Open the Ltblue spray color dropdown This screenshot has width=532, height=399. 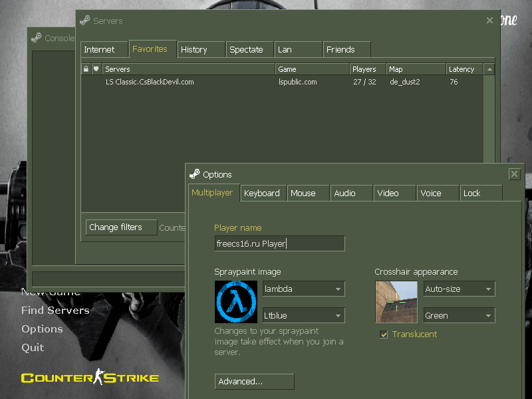click(x=303, y=316)
